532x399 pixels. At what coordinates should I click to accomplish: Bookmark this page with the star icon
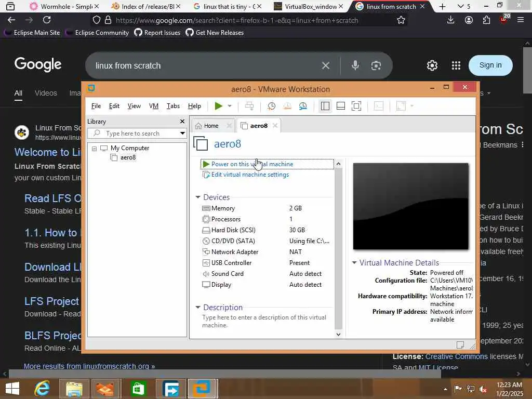401,20
